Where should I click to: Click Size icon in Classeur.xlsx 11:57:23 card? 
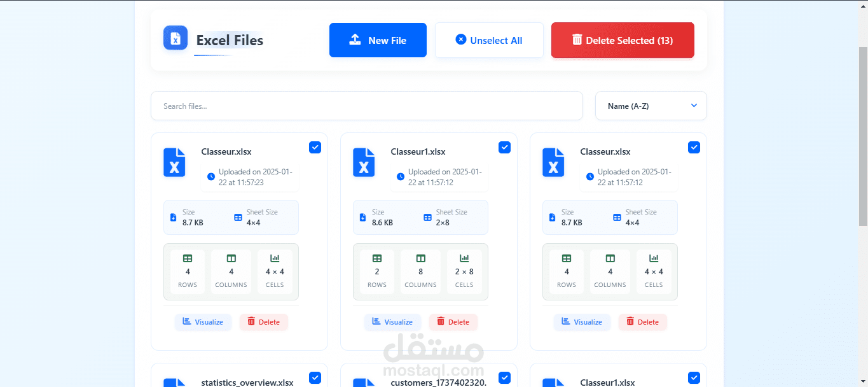[173, 217]
